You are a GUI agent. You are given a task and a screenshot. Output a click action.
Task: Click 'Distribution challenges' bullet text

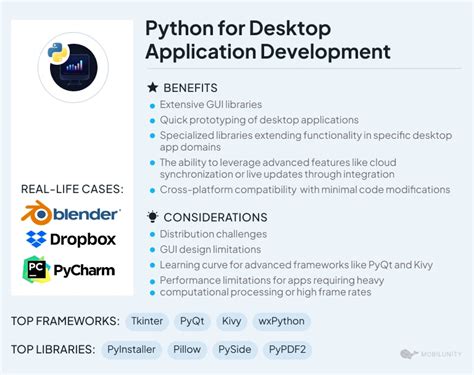213,234
